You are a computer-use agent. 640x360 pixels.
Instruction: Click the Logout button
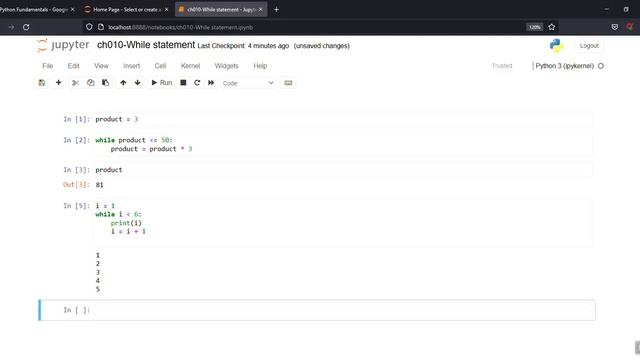589,46
